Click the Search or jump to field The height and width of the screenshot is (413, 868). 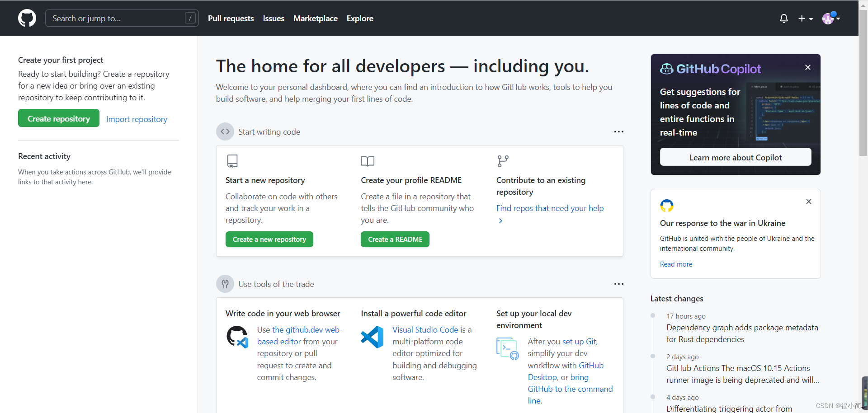(x=122, y=18)
